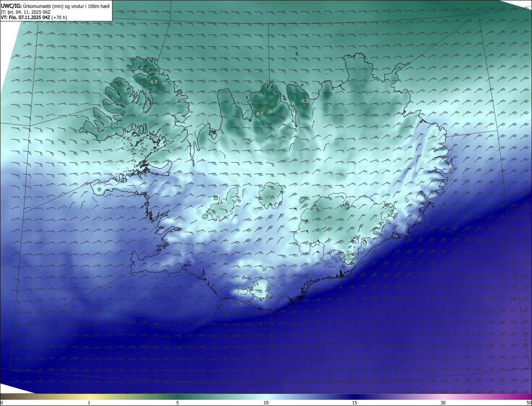Screen dimensions: 532x406
Task: Click the 30 tick on the color scale
Action: click(x=443, y=403)
